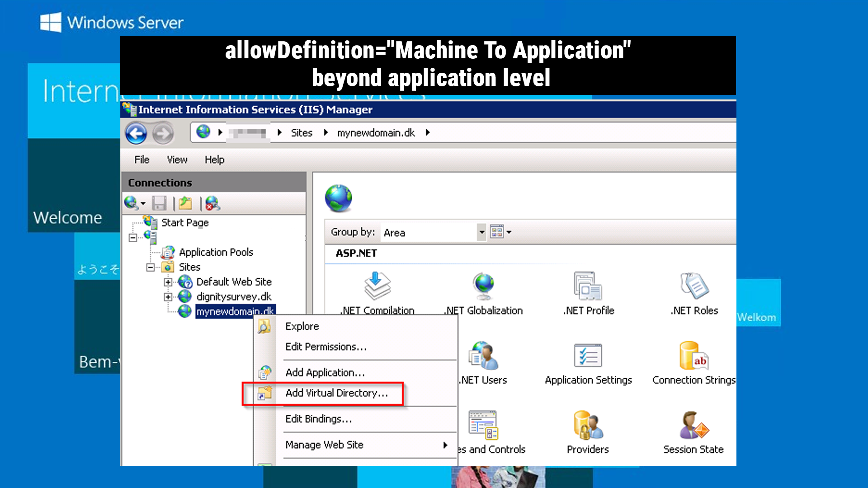Click mynewdomain.dk in the address breadcrumb

click(x=376, y=133)
